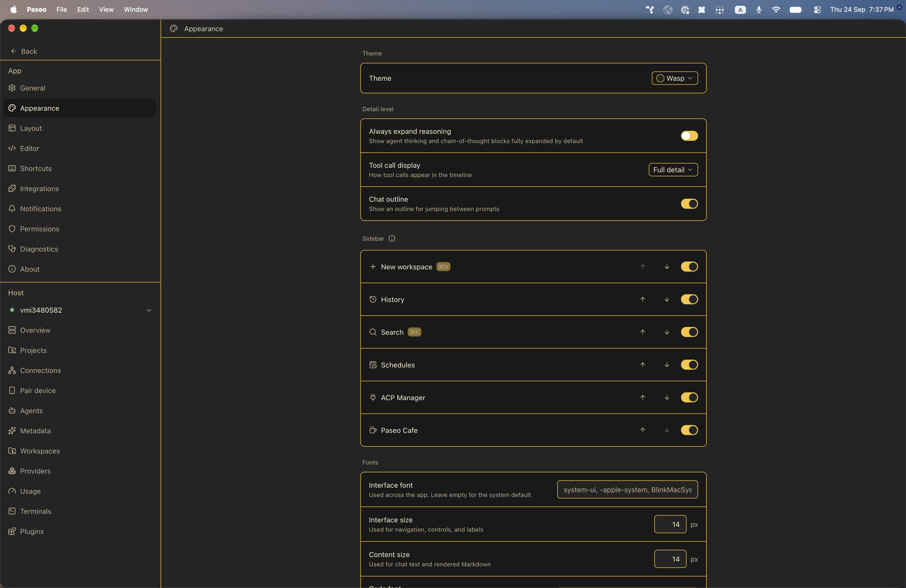Move ACP Manager row down with arrow
The image size is (906, 588).
click(x=667, y=397)
